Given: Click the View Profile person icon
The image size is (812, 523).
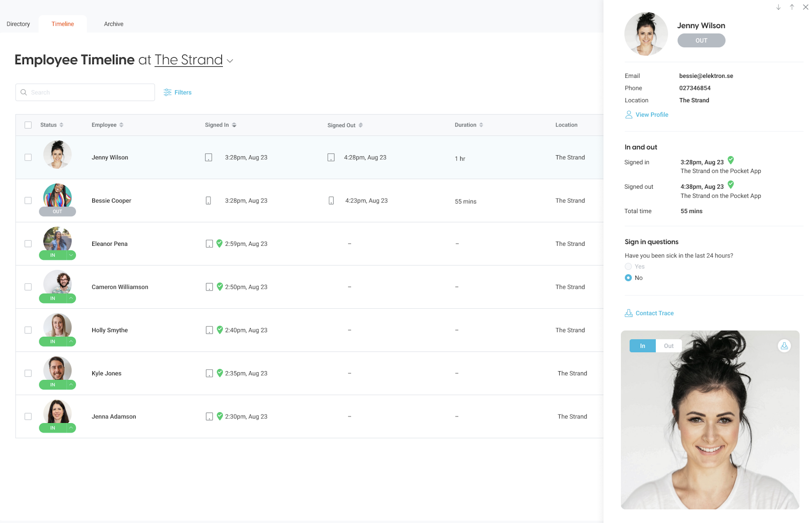Looking at the screenshot, I should (x=628, y=115).
